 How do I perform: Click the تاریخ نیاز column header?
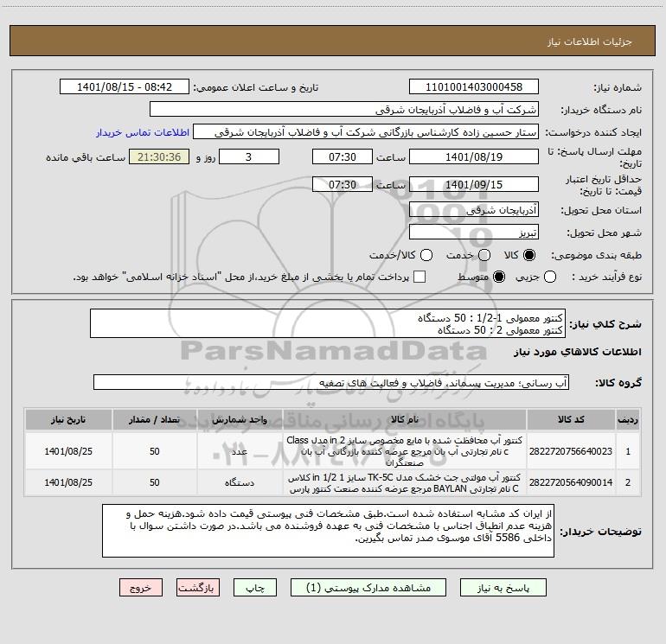[68, 419]
